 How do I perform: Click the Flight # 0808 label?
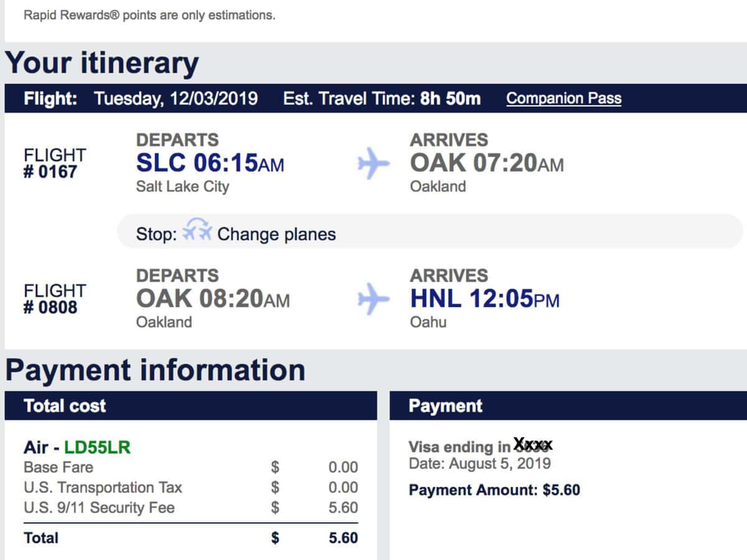(x=55, y=299)
